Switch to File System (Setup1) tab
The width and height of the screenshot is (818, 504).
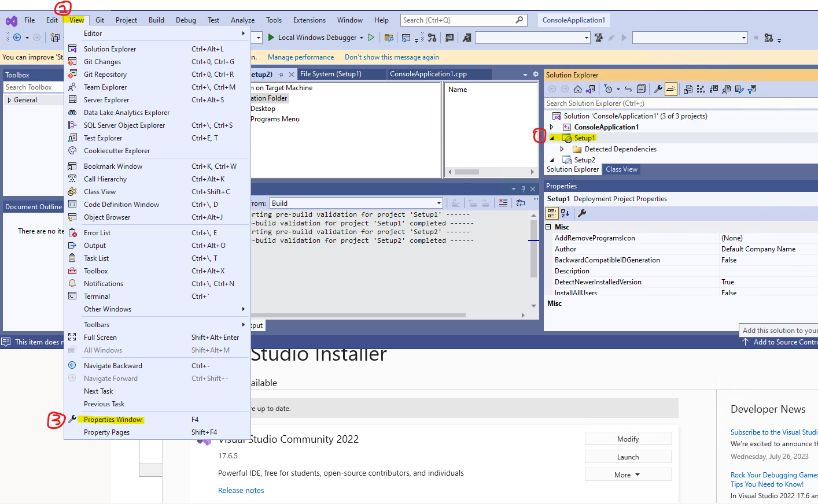tap(341, 74)
